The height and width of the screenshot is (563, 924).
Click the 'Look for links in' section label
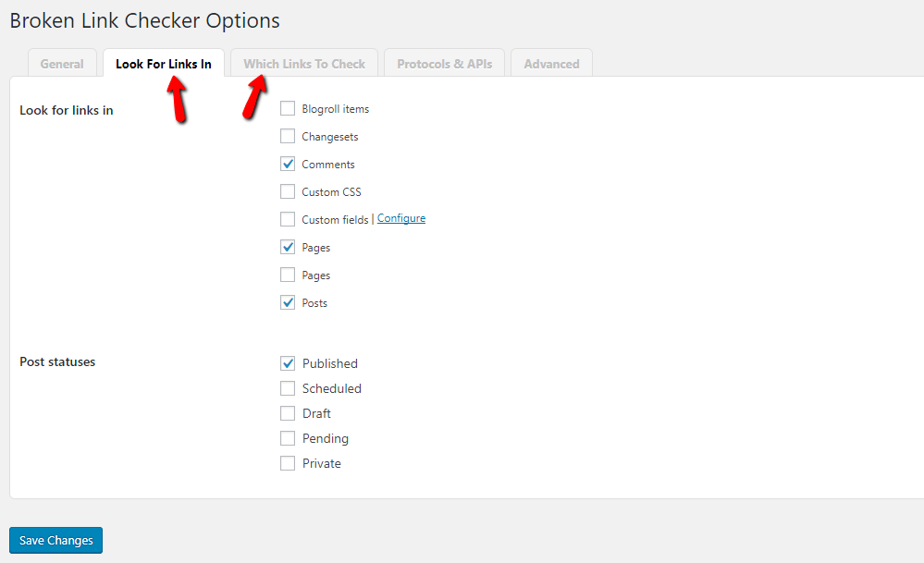click(x=66, y=110)
